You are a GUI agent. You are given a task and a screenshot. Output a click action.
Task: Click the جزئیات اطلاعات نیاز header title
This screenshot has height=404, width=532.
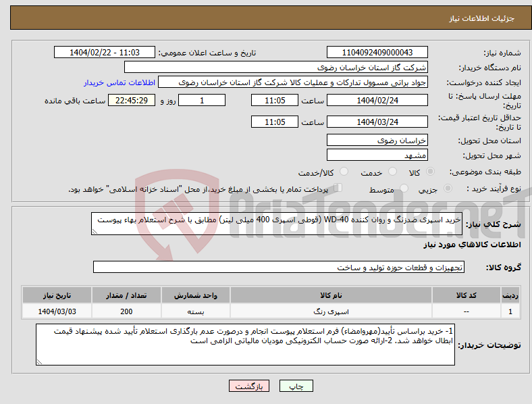click(x=482, y=18)
